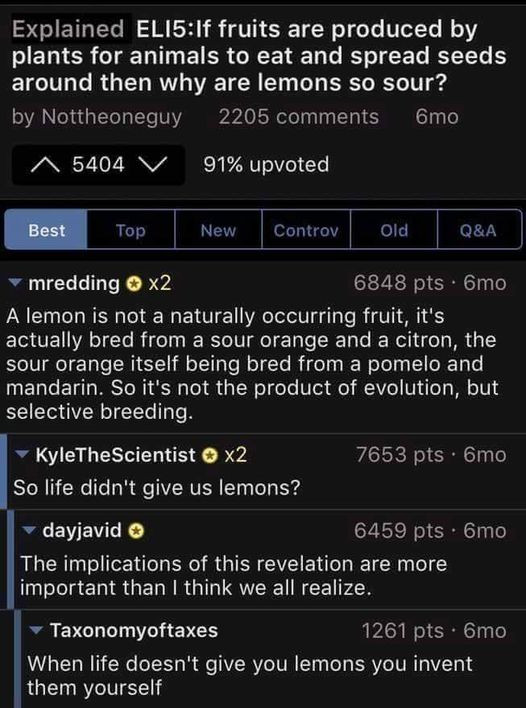Collapse Taxonomyoftaxes' reply
This screenshot has width=526, height=708.
coord(37,631)
